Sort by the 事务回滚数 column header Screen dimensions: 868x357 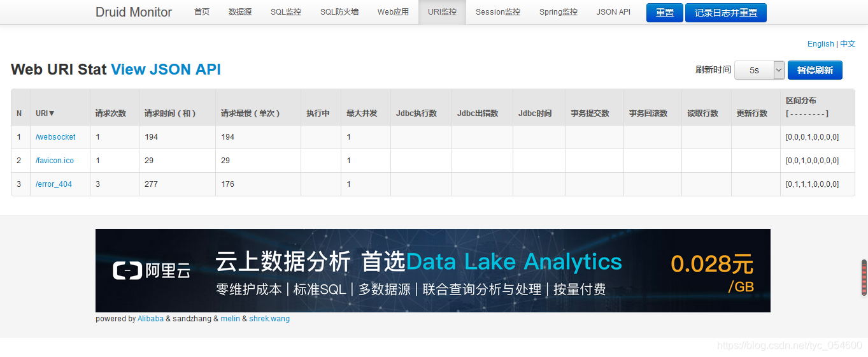648,113
